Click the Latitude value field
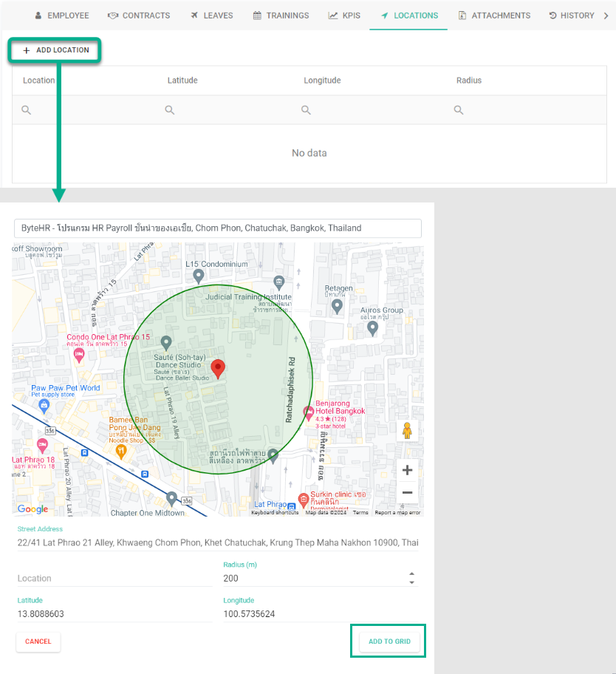616x674 pixels. coord(114,614)
